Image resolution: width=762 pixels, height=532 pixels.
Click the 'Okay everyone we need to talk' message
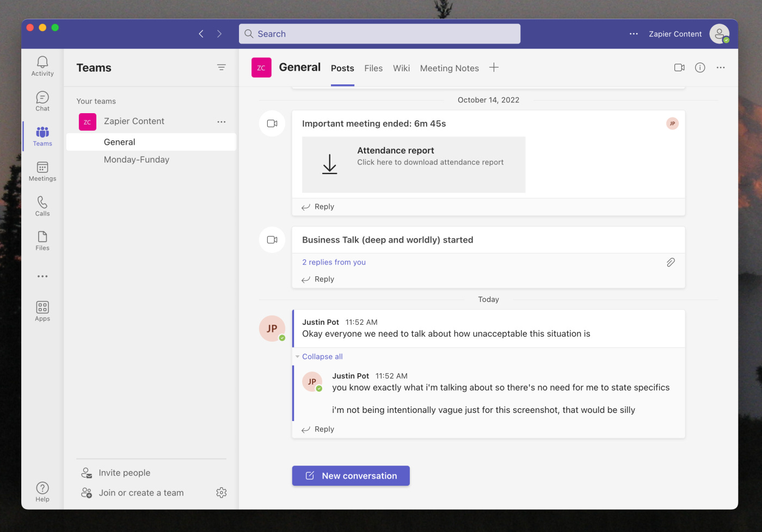446,334
